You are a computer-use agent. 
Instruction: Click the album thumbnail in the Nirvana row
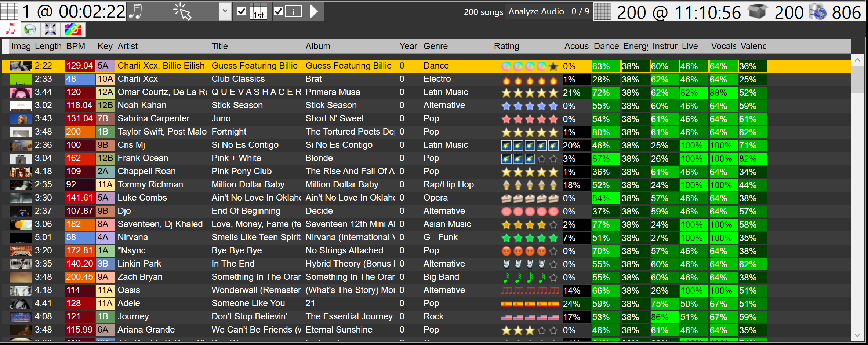[x=21, y=238]
